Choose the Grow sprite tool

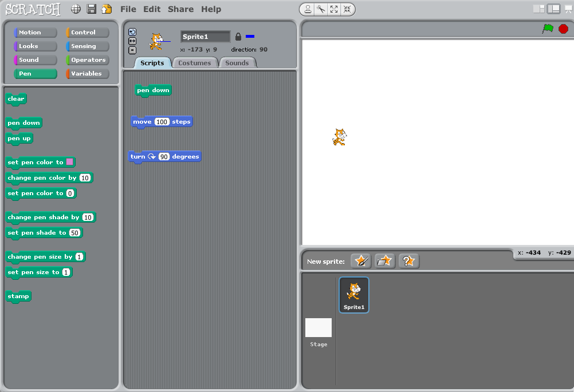pos(334,9)
